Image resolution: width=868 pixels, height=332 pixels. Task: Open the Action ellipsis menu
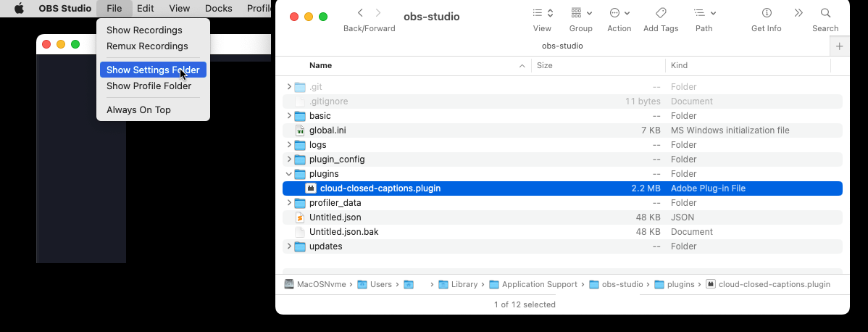point(619,13)
